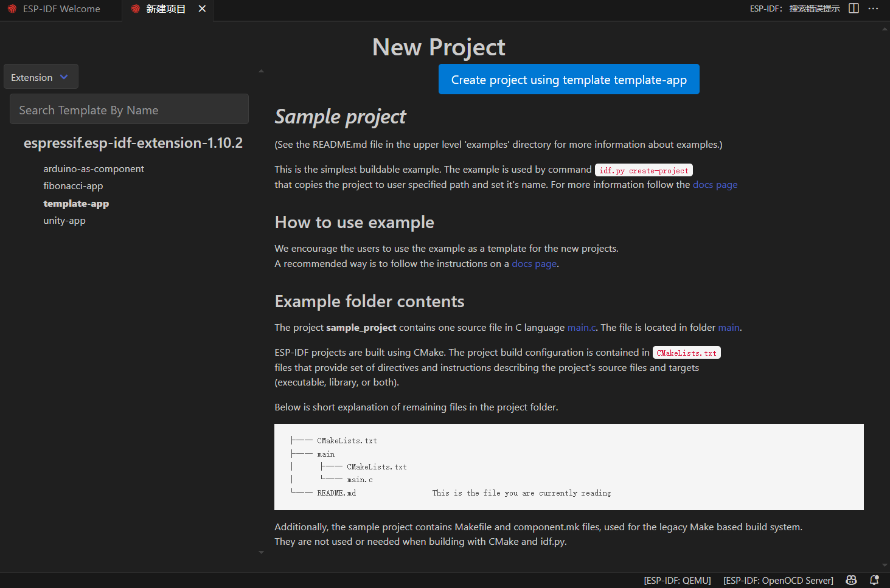The image size is (890, 588).
Task: Click the ESP-IDF: OpenOCD Server status item
Action: pyautogui.click(x=778, y=581)
